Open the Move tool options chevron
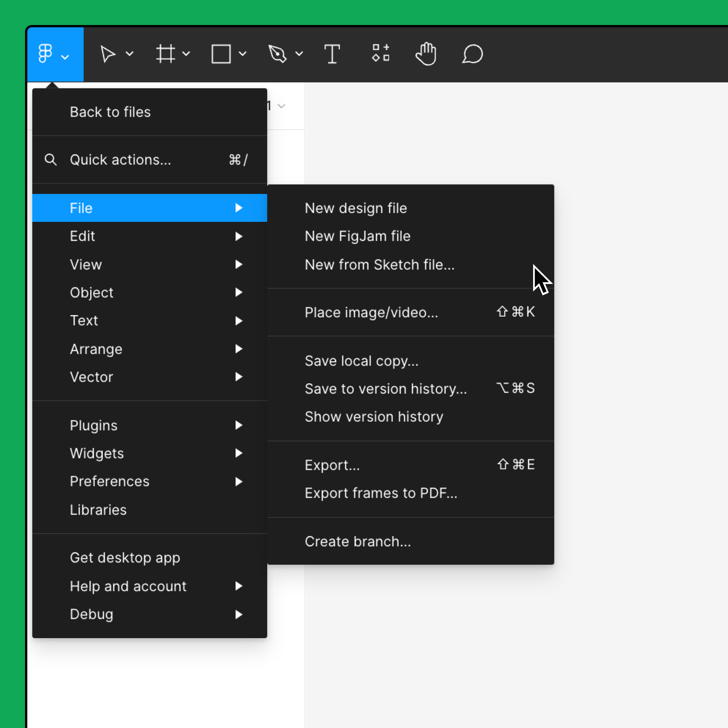This screenshot has width=728, height=728. coord(130,54)
